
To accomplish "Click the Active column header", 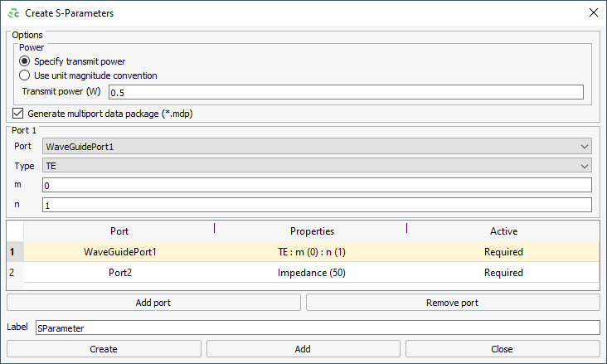I will (x=503, y=231).
